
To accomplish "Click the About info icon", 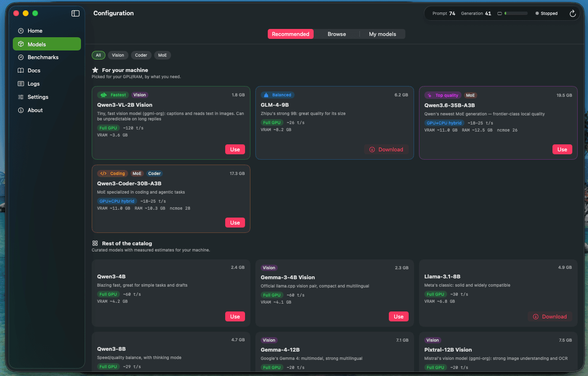I will point(21,110).
